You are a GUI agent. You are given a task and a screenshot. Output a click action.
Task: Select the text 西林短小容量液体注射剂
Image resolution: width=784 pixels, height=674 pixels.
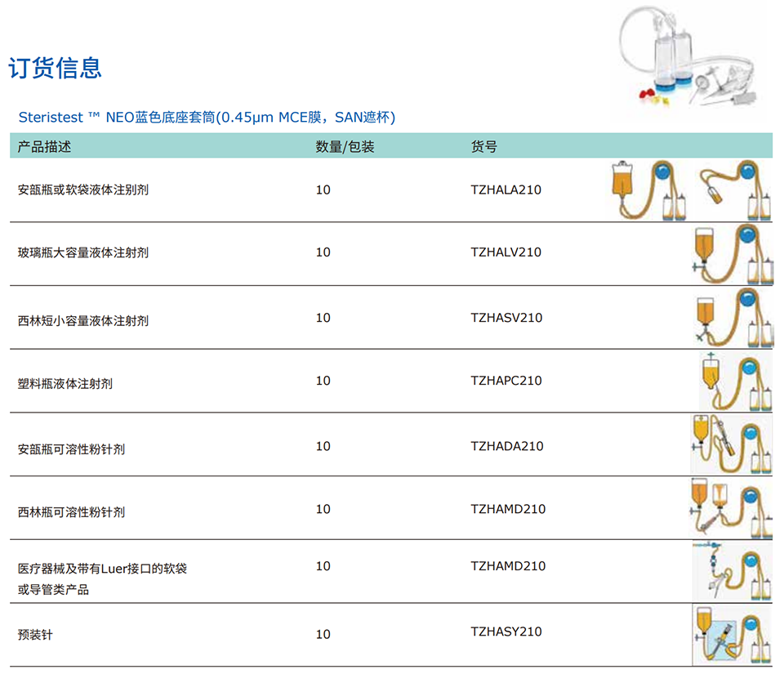click(x=83, y=320)
